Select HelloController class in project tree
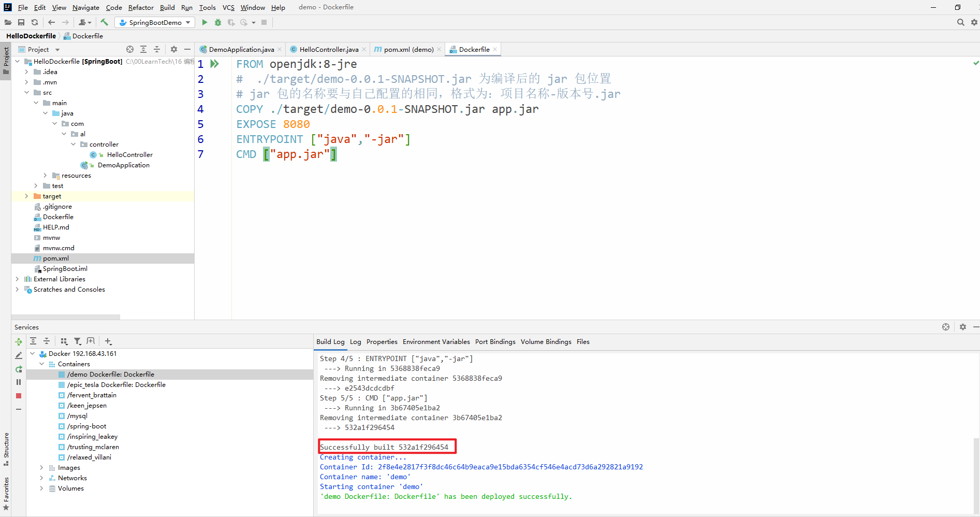 pyautogui.click(x=130, y=155)
